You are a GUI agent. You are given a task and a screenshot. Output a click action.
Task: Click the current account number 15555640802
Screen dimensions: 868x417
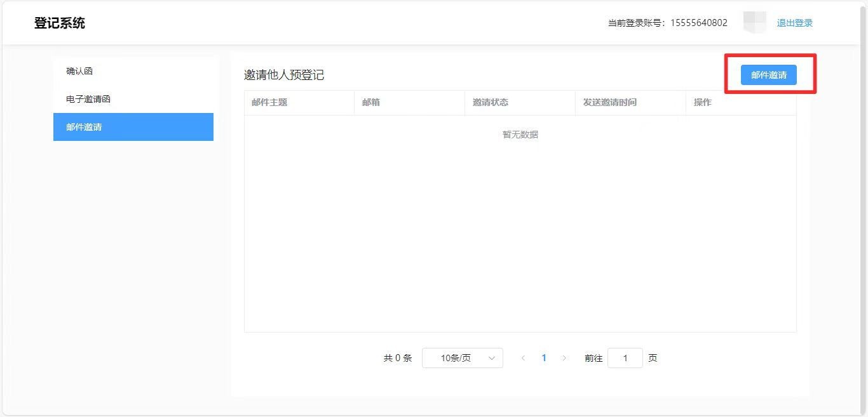point(699,23)
